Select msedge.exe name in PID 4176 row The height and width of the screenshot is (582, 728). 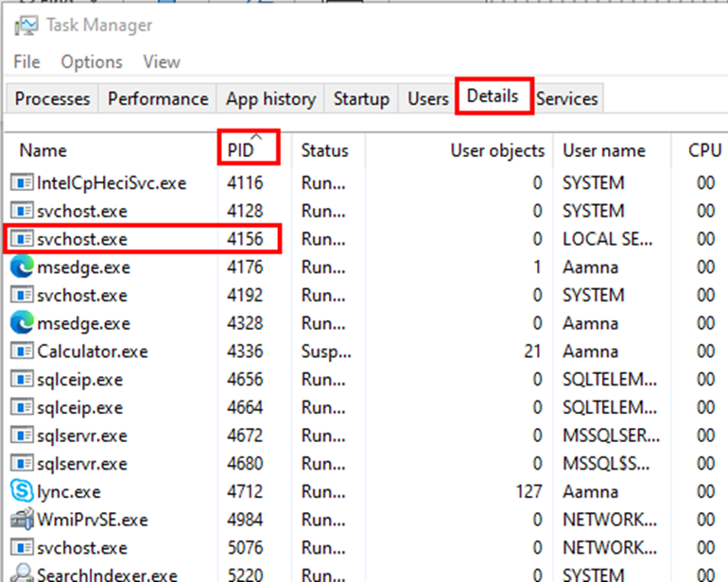point(83,267)
